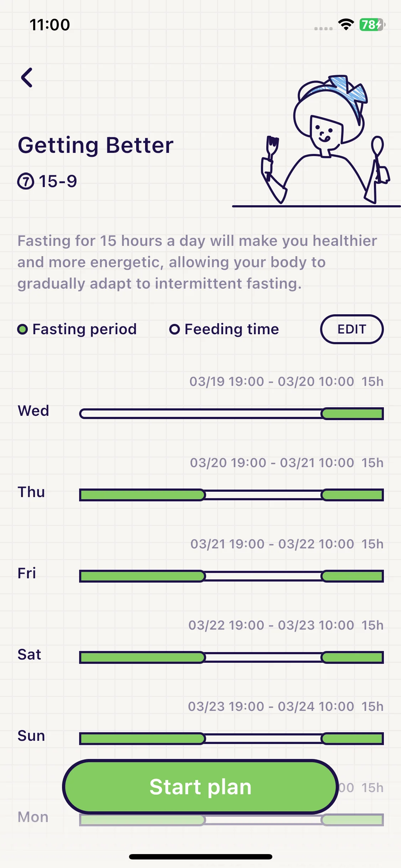The width and height of the screenshot is (401, 868).
Task: Tap the 03/22 19:00 - 03/23 10:00 time range
Action: point(271,625)
